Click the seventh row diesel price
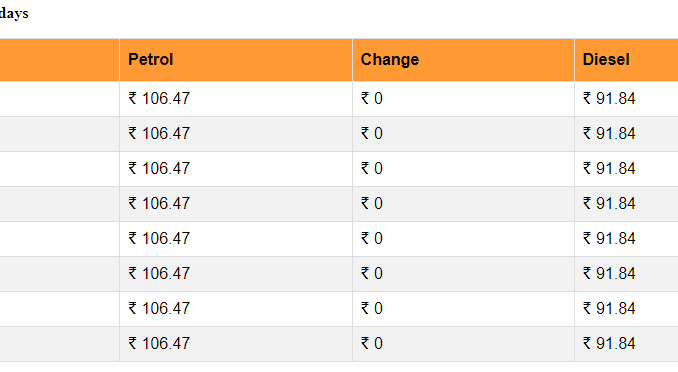678x372 pixels. [609, 309]
